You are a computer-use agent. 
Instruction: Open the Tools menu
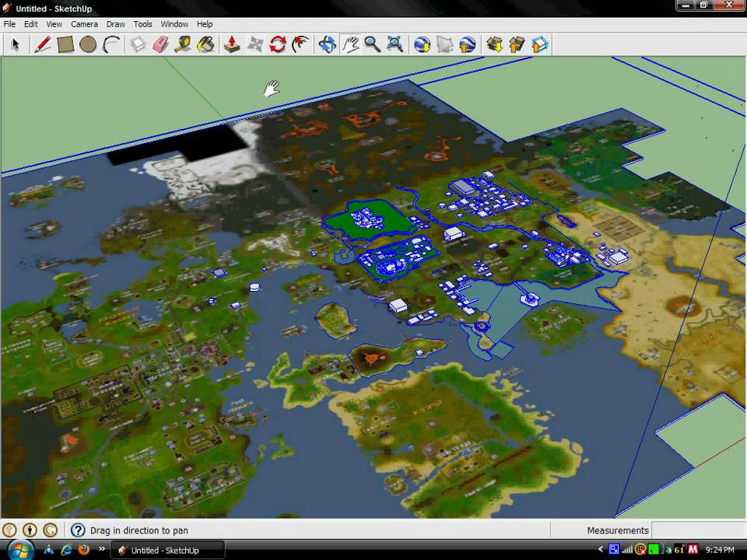coord(142,24)
